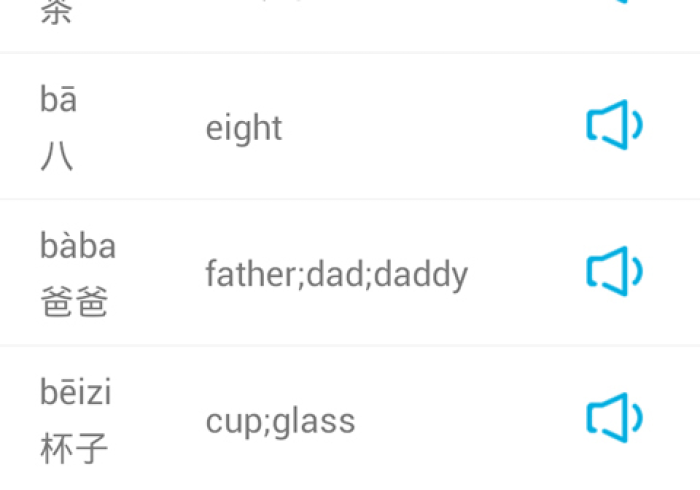Tap the speaker icon for 'cup;glass'
700x490 pixels.
pos(613,418)
